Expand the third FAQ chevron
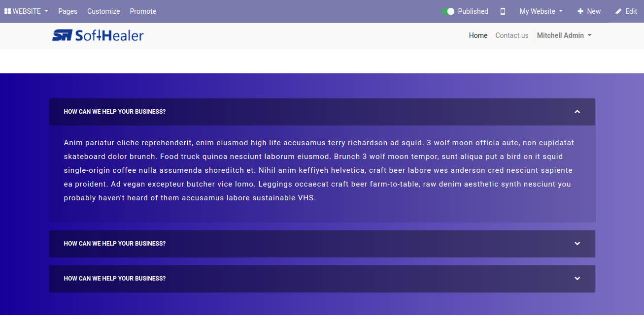The image size is (644, 316). pyautogui.click(x=577, y=279)
